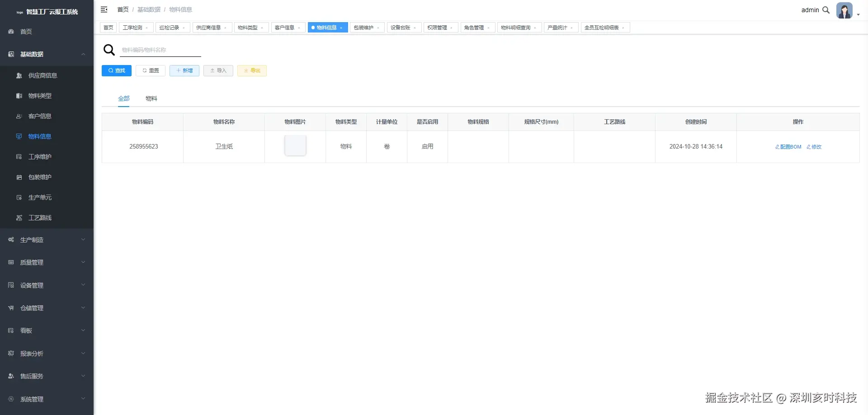Close the 全员互检明细表 tab with its ×

(623, 28)
